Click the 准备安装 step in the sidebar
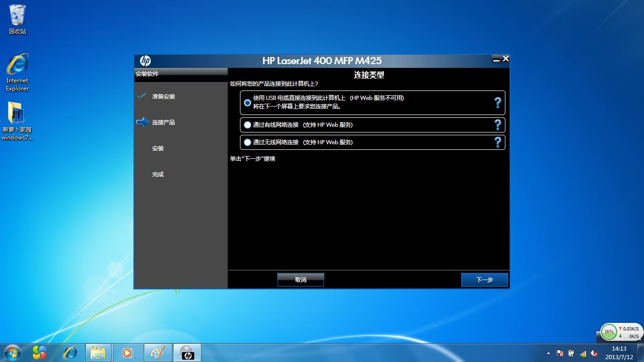The height and width of the screenshot is (362, 644). point(164,97)
